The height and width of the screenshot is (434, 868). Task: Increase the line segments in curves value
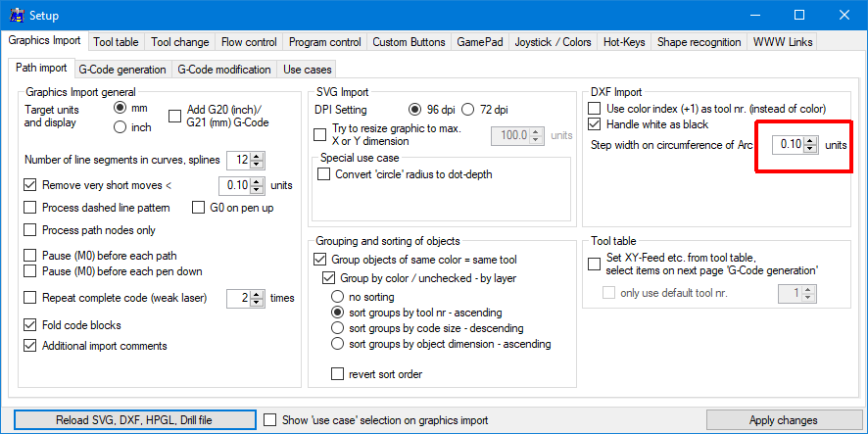(x=256, y=156)
